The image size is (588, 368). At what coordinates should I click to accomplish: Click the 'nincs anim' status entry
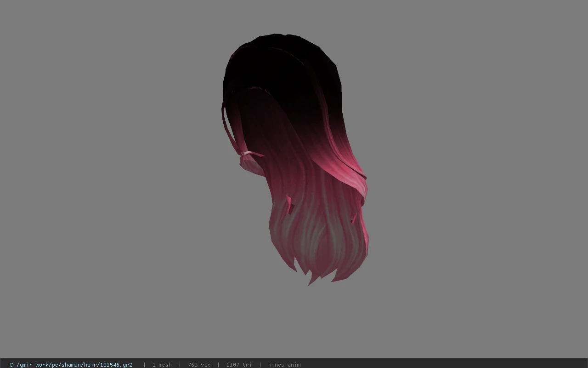click(x=284, y=365)
